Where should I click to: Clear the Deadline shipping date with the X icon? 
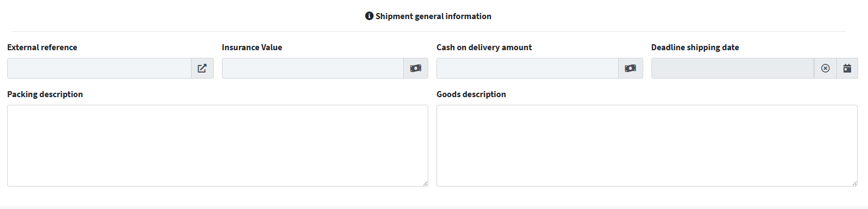[825, 68]
